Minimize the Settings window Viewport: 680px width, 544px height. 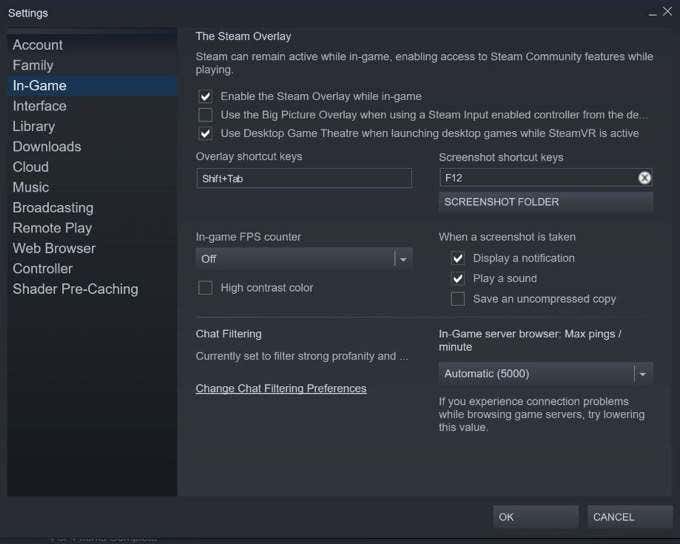click(x=653, y=11)
